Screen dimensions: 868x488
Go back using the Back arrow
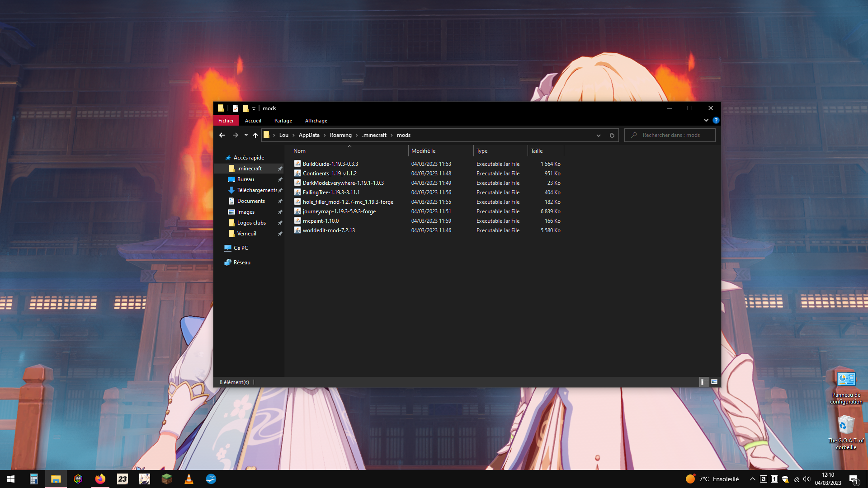click(x=222, y=135)
